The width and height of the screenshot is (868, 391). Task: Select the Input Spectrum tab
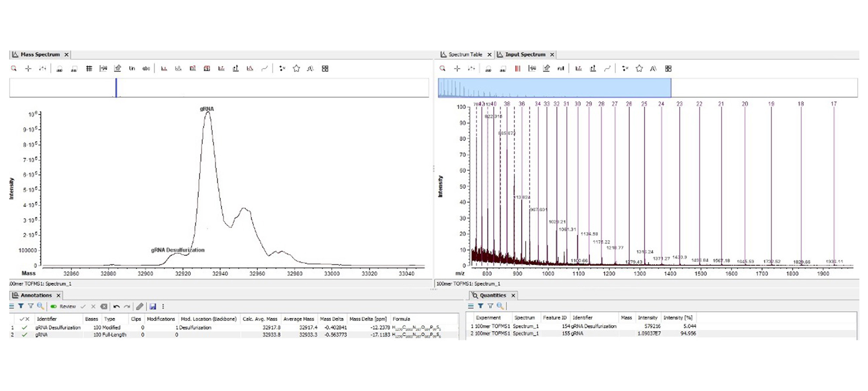[525, 54]
